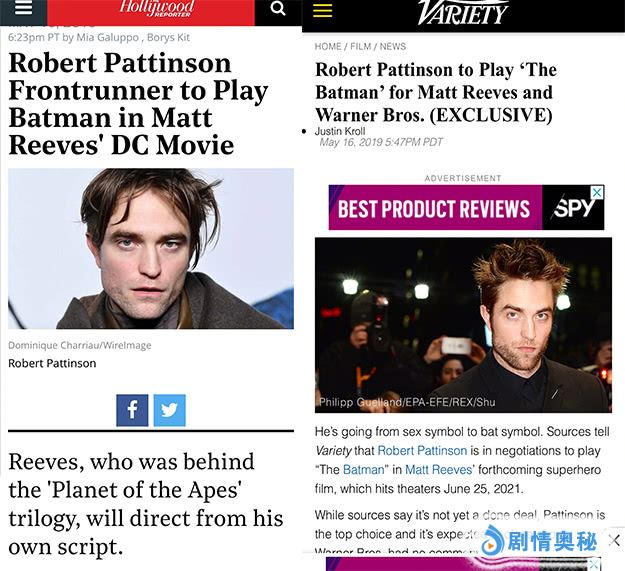This screenshot has width=625, height=571.
Task: Open the NEWS breadcrumb section
Action: [x=393, y=47]
